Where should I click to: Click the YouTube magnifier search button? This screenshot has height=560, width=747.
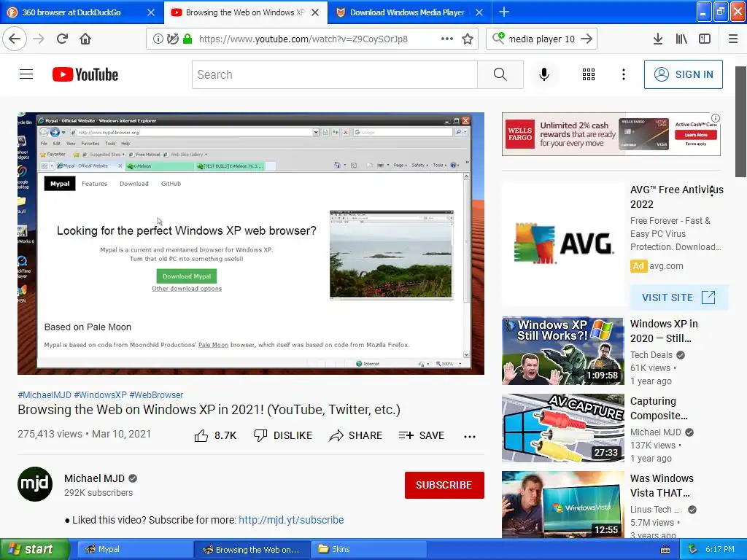[x=500, y=74]
